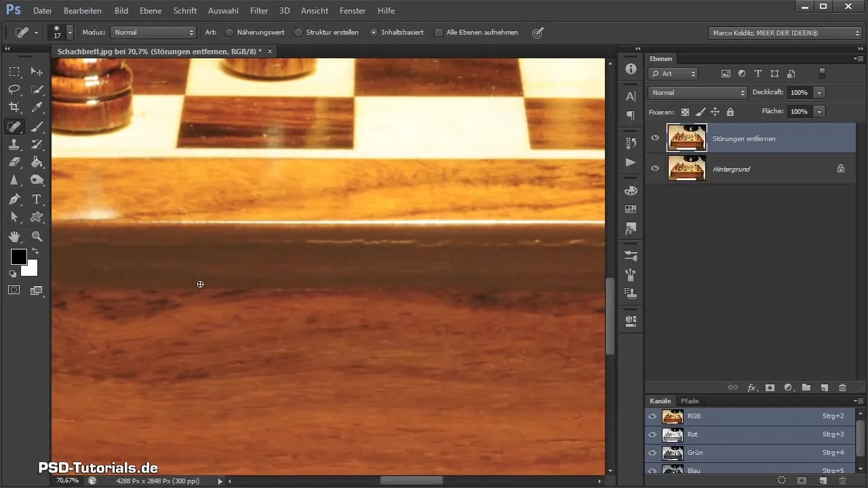Select the Pen tool
This screenshot has height=488, width=868.
point(14,199)
